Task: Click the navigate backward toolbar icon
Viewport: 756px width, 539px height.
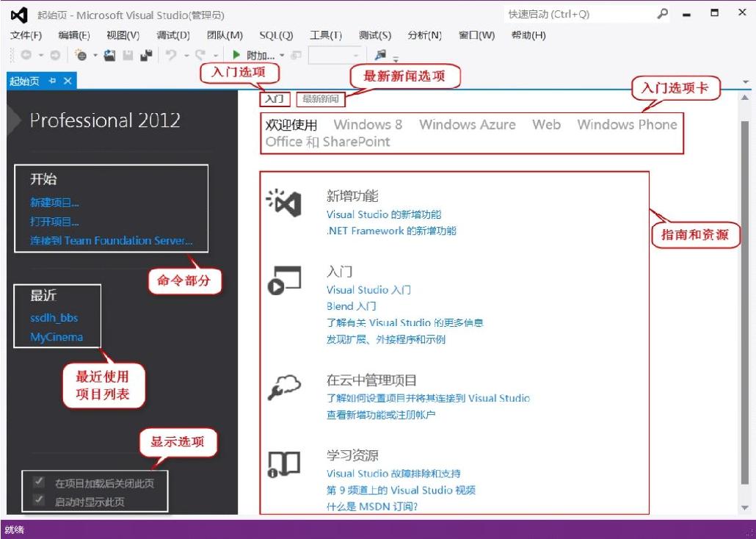Action: (x=26, y=56)
